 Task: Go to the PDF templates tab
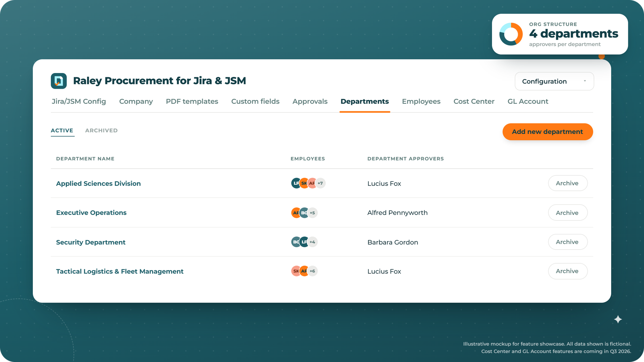tap(192, 101)
